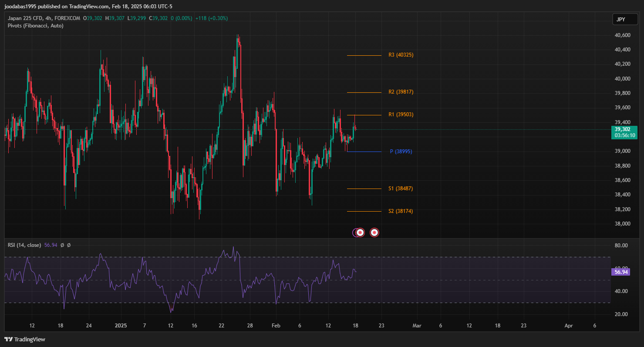The width and height of the screenshot is (644, 347).
Task: Click the S2 (38174) support label
Action: click(x=400, y=211)
